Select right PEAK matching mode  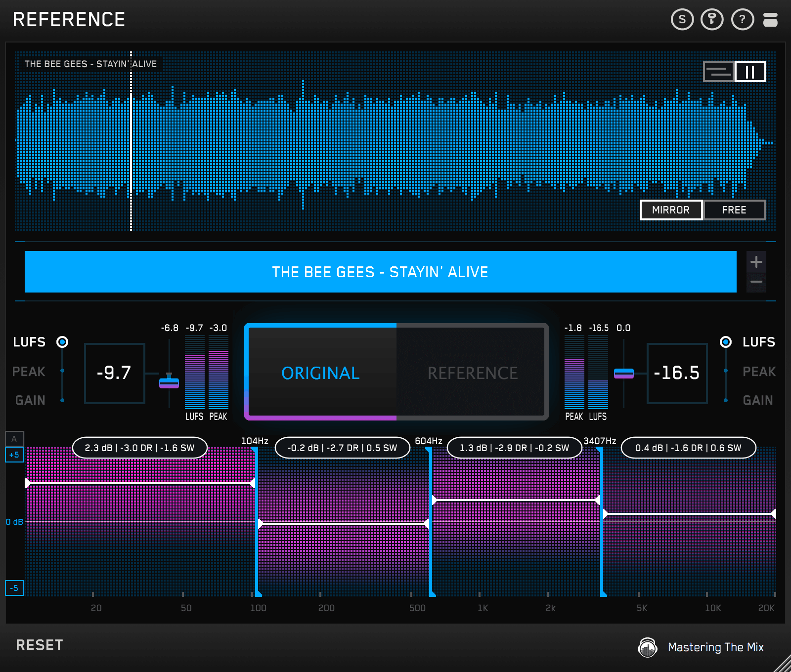pyautogui.click(x=759, y=372)
